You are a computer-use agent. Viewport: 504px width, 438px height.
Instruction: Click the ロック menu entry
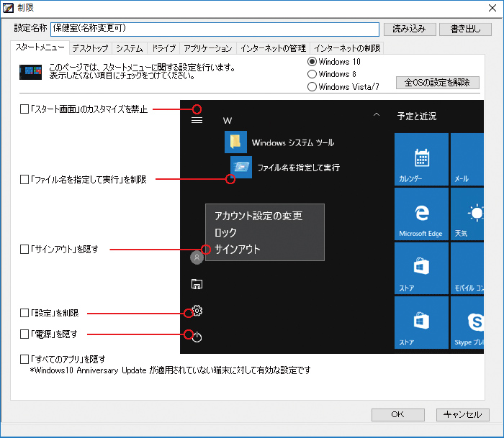click(225, 232)
